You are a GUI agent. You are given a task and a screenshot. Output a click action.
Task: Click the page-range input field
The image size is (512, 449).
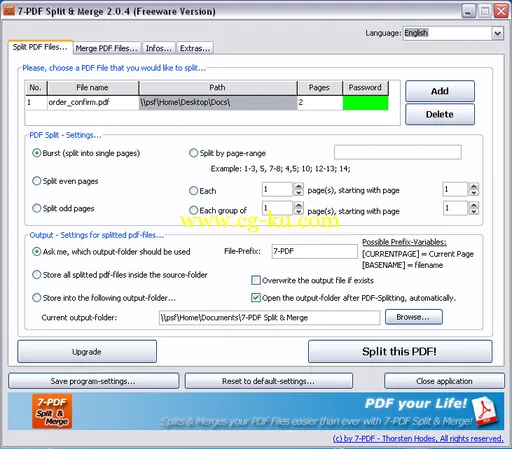[398, 152]
